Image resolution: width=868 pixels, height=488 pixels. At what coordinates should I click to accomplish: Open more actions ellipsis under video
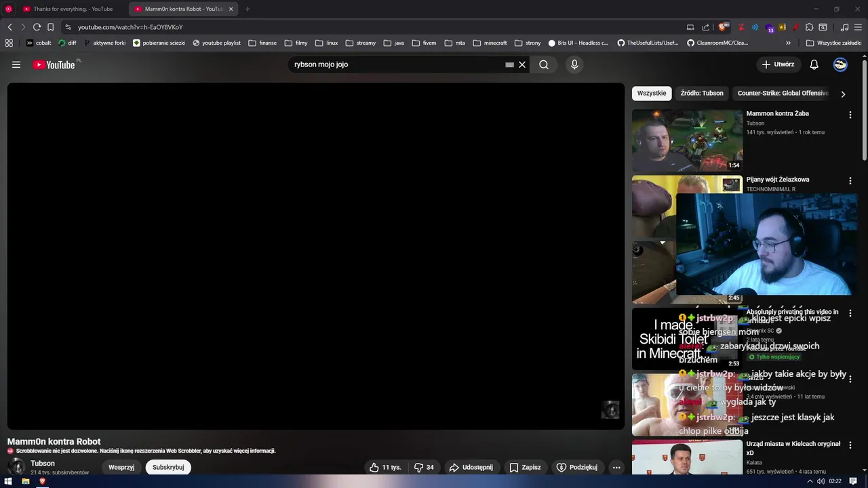[616, 467]
